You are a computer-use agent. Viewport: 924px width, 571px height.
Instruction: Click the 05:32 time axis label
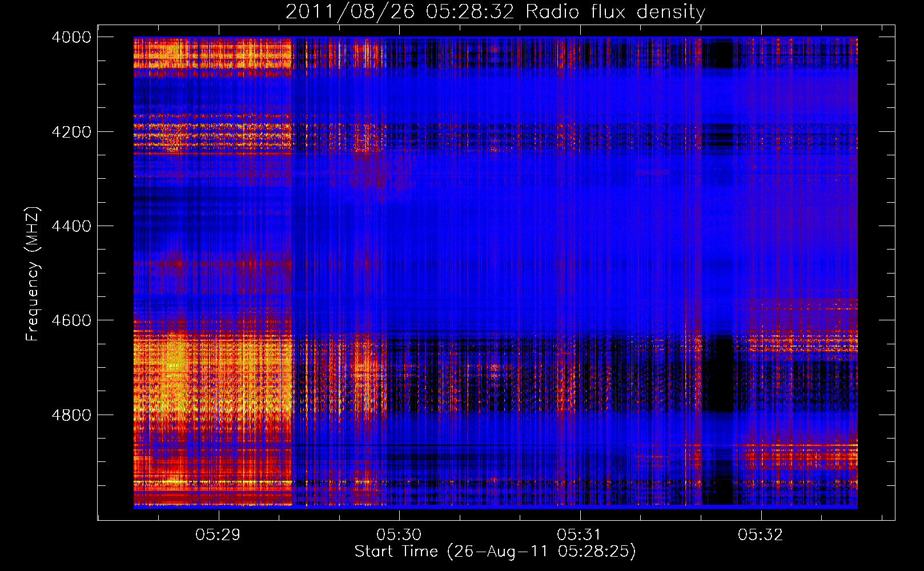(760, 535)
